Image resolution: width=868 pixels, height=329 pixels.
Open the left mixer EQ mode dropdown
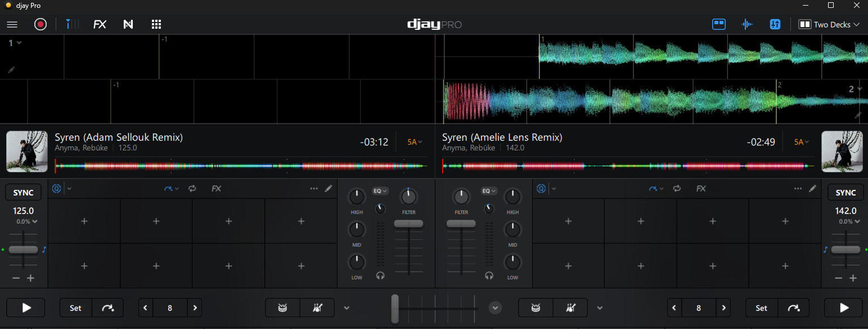pyautogui.click(x=381, y=191)
